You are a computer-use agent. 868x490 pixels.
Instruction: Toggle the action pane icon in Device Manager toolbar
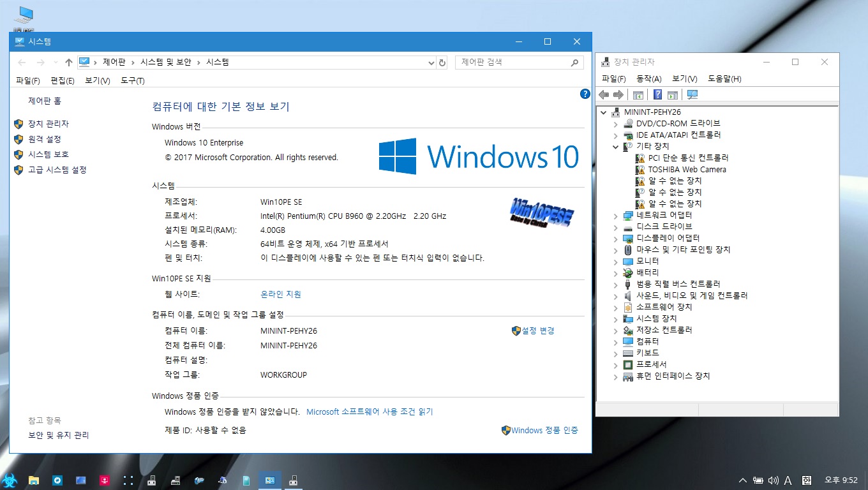tap(672, 95)
